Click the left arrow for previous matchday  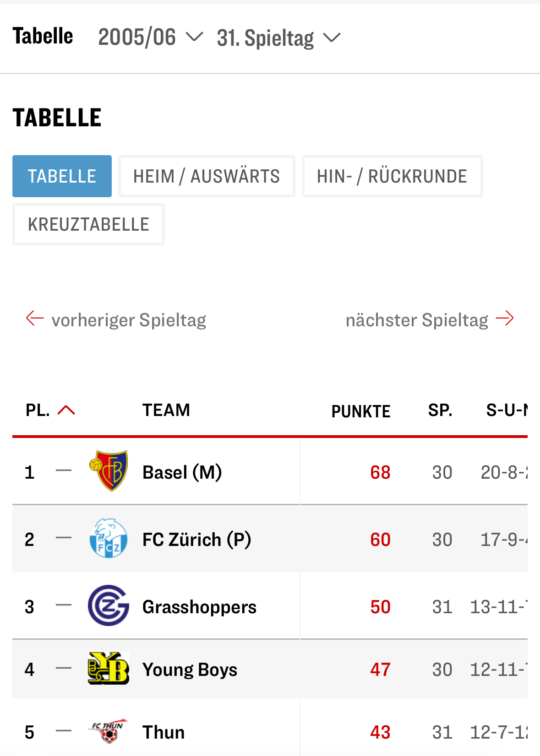point(35,318)
